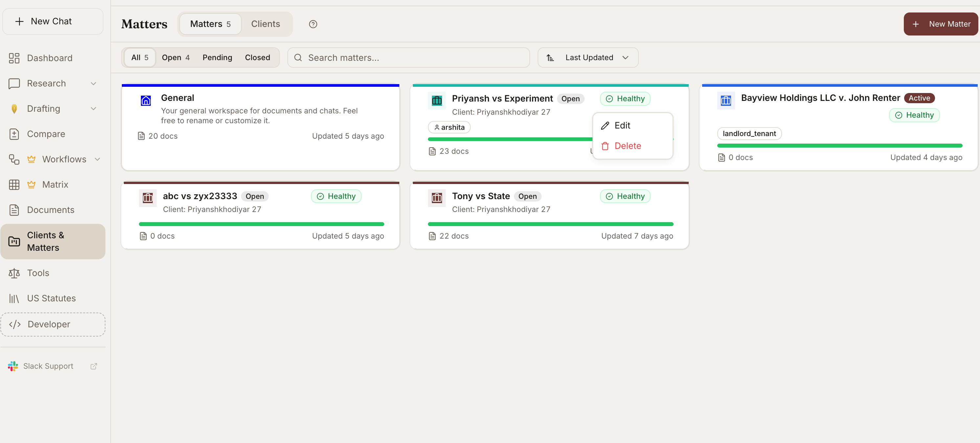Filter matters by Open

click(175, 58)
